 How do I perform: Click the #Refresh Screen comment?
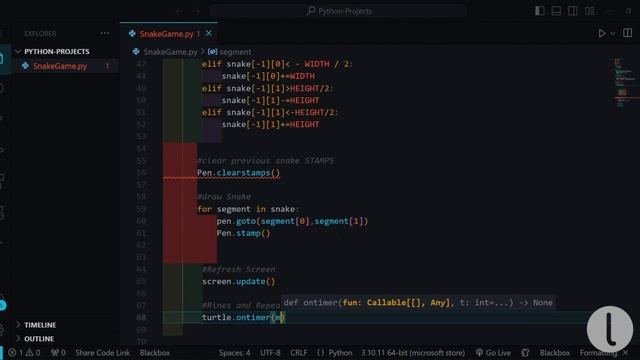tap(238, 269)
